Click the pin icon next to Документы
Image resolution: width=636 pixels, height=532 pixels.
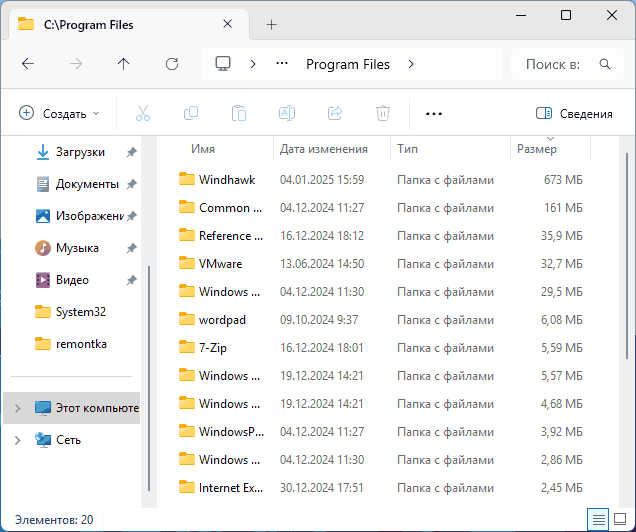pyautogui.click(x=131, y=184)
